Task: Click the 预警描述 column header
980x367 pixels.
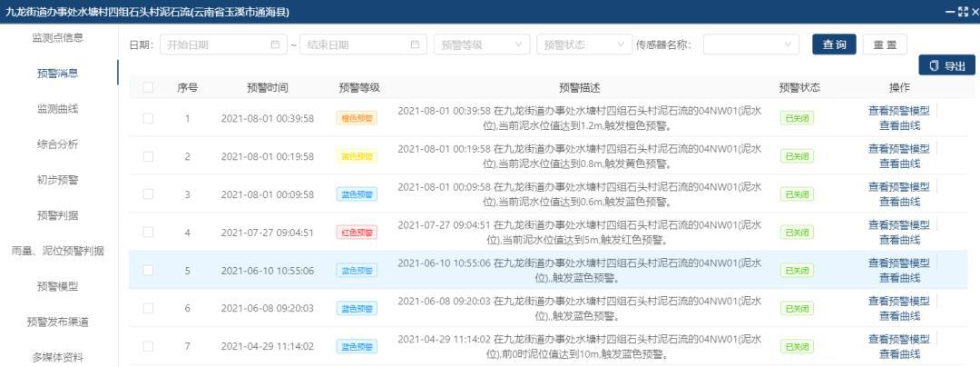Action: pos(579,87)
